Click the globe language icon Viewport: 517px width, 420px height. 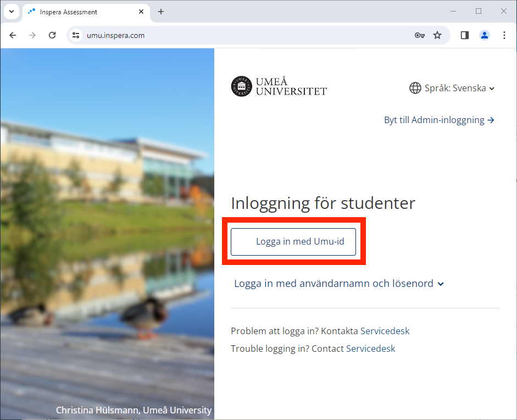click(415, 88)
